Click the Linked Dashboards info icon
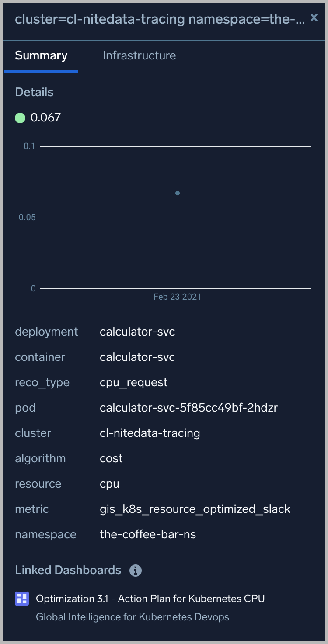 coord(136,571)
